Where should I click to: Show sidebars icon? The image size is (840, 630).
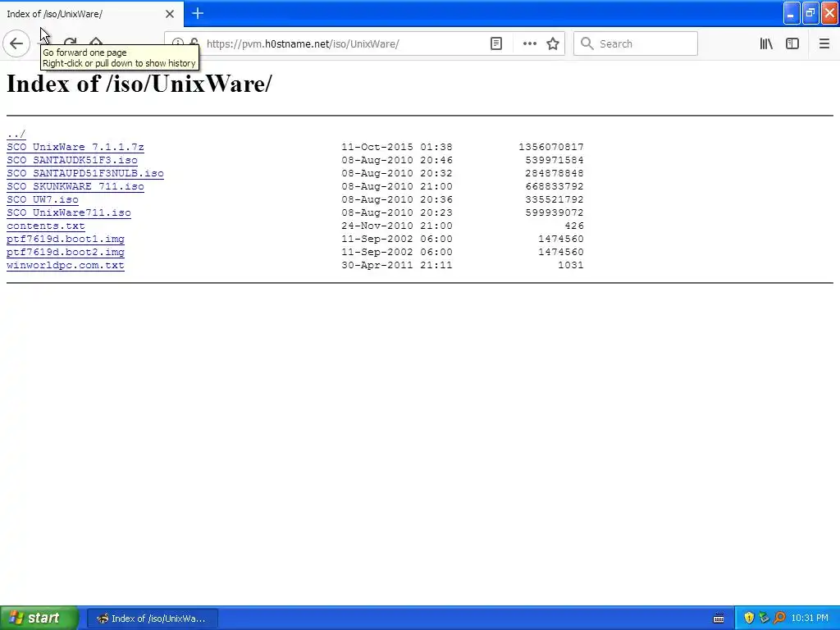(792, 43)
